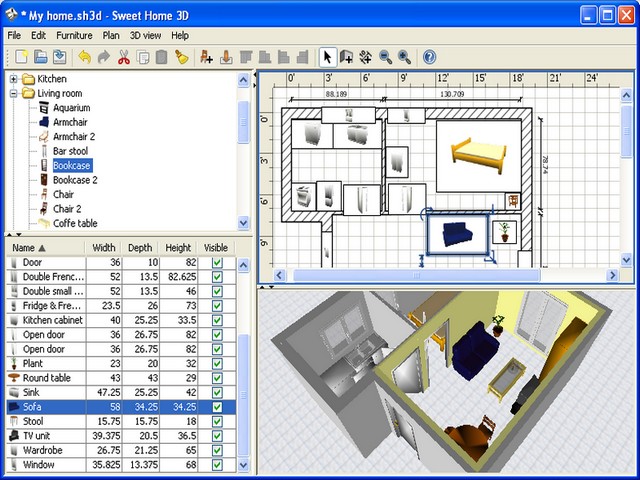Click the furniture table scrollbar thumb
This screenshot has height=480, width=640.
point(243,395)
